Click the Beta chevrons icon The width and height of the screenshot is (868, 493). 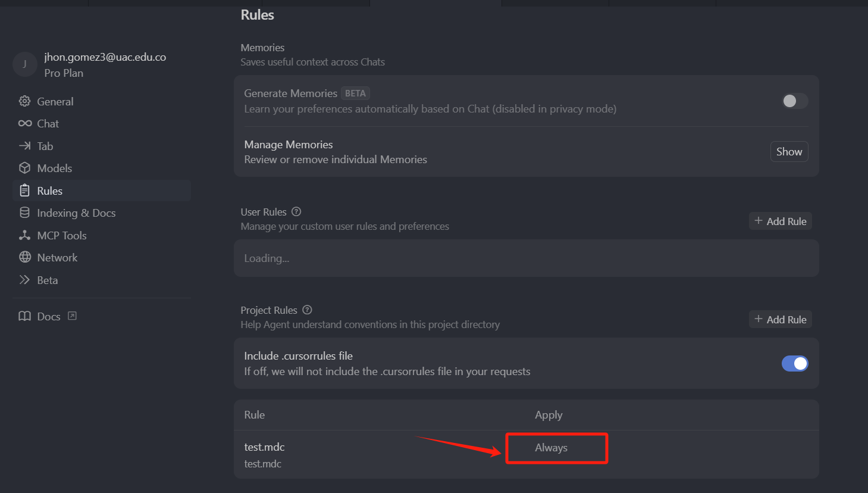coord(24,280)
